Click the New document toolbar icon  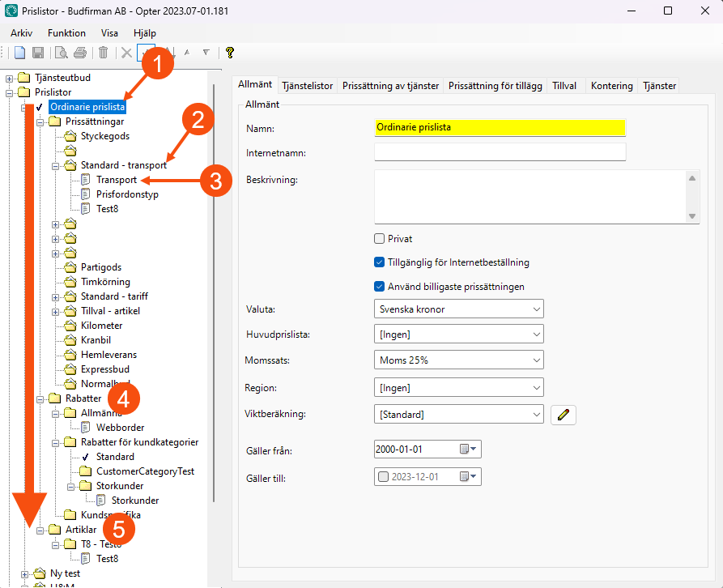19,53
